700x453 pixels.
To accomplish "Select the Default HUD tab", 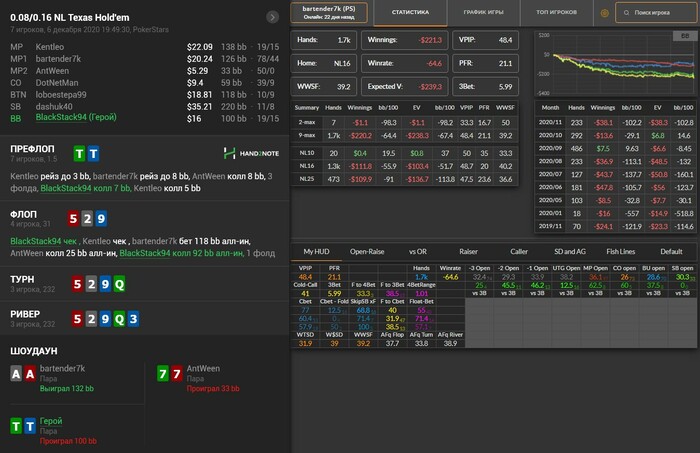I will click(x=671, y=252).
